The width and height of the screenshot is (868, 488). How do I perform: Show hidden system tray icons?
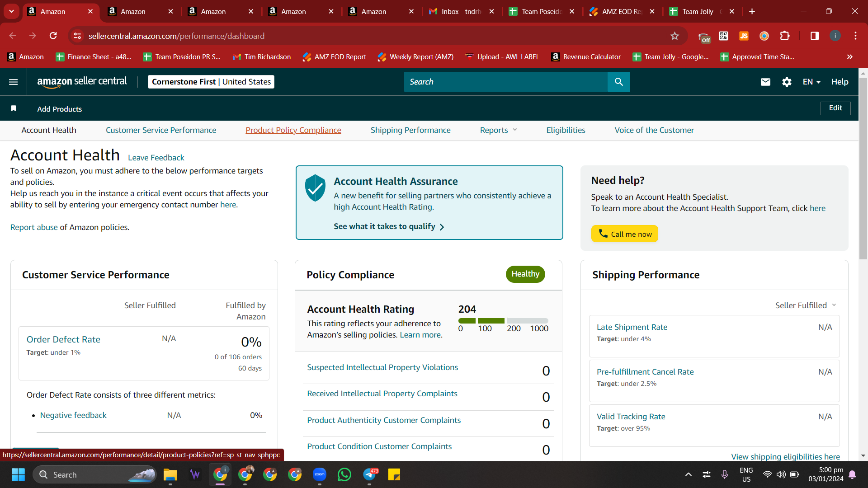(688, 474)
